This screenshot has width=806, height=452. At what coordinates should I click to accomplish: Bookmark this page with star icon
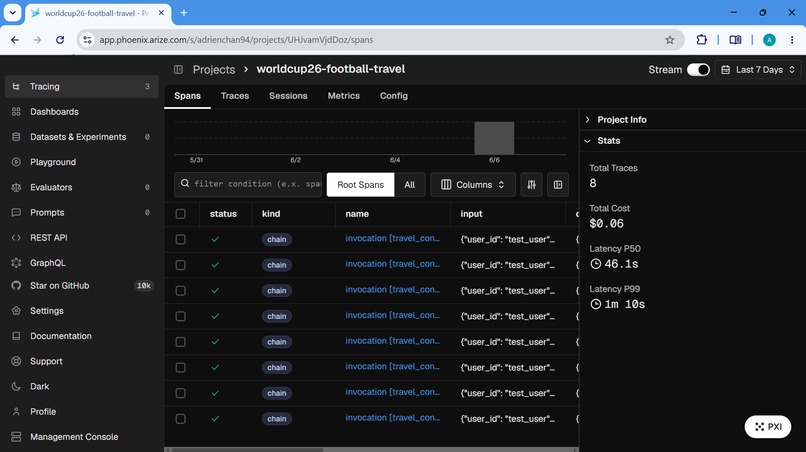[x=670, y=40]
